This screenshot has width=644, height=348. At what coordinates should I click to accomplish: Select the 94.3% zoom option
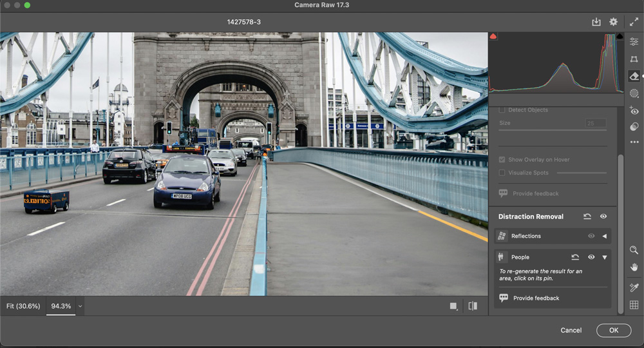(61, 306)
